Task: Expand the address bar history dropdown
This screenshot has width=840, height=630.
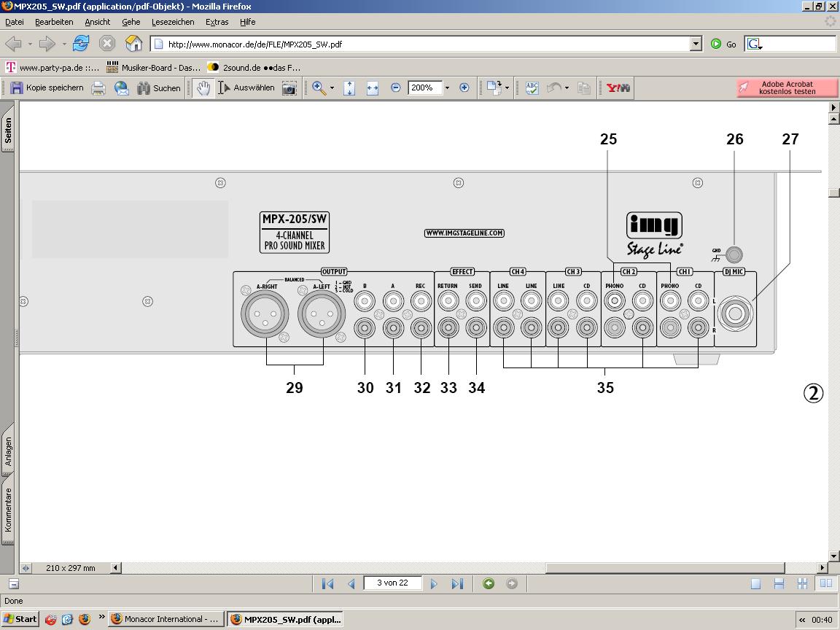Action: [696, 44]
